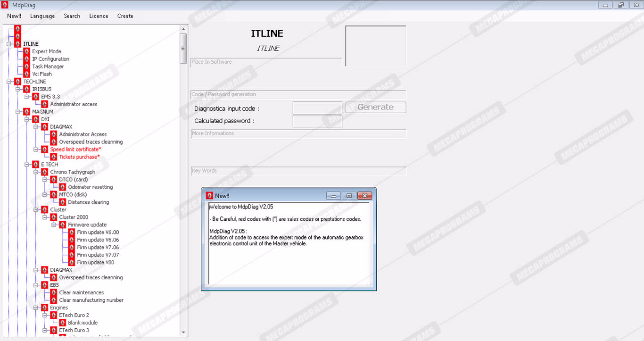The image size is (644, 341).
Task: Click the Odometer resetting icon
Action: tap(63, 187)
